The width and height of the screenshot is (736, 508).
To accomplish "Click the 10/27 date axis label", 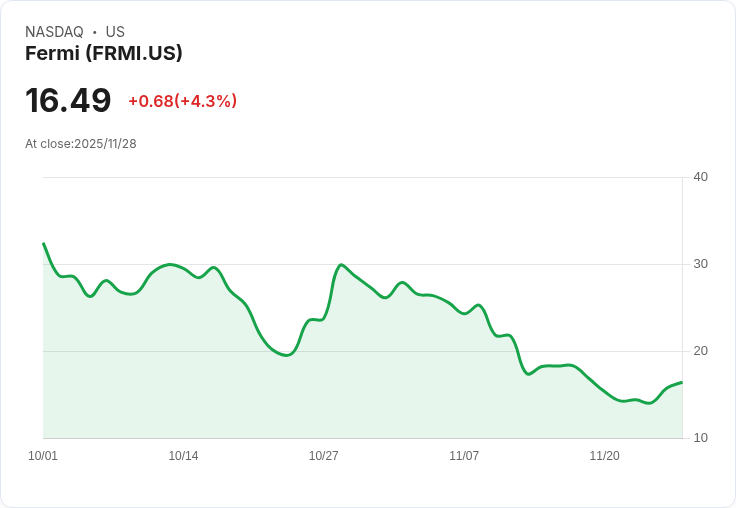I will click(x=323, y=456).
